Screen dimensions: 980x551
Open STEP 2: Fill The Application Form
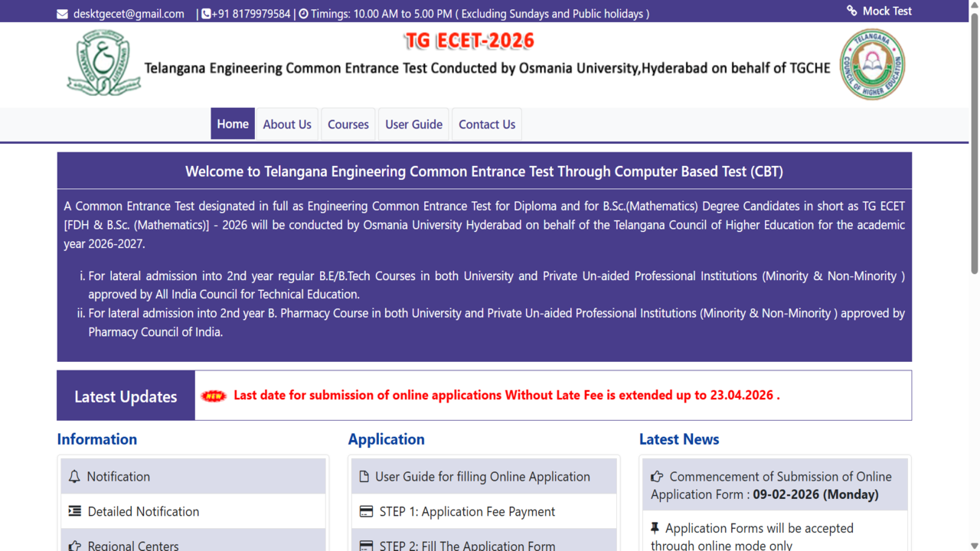click(x=466, y=545)
